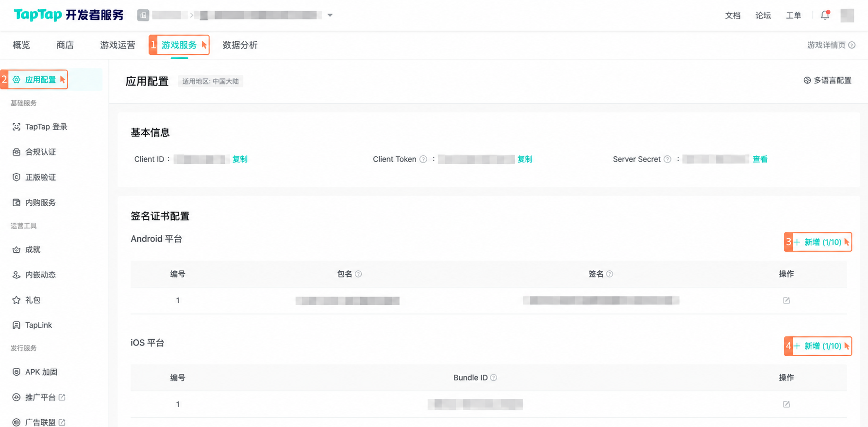Click help icon beside 游戏详情页
The height and width of the screenshot is (427, 868).
pyautogui.click(x=852, y=45)
